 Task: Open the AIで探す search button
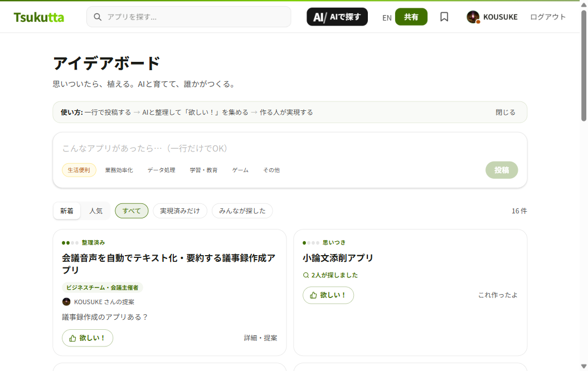point(337,17)
